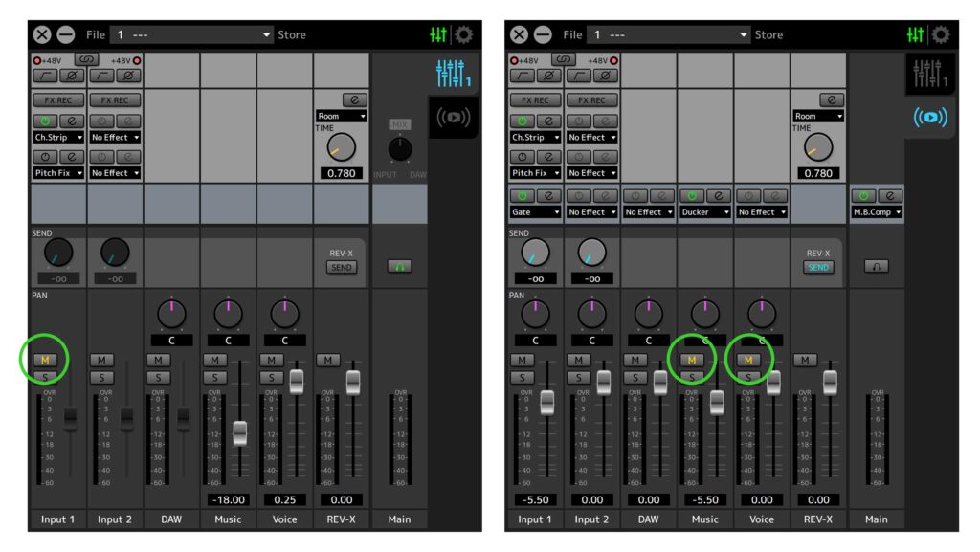The image size is (980, 552).
Task: Open the streaming tab icon in the left mixer sidebar
Action: pos(453,117)
